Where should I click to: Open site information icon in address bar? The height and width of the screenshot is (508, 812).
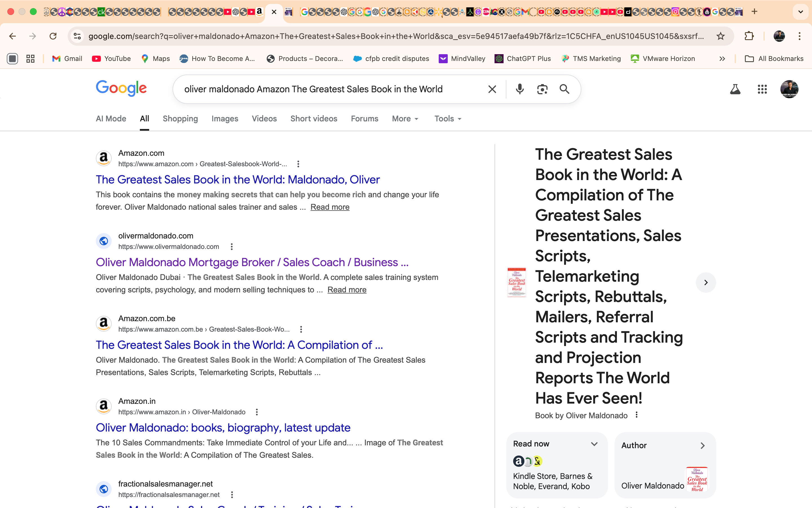tap(78, 36)
